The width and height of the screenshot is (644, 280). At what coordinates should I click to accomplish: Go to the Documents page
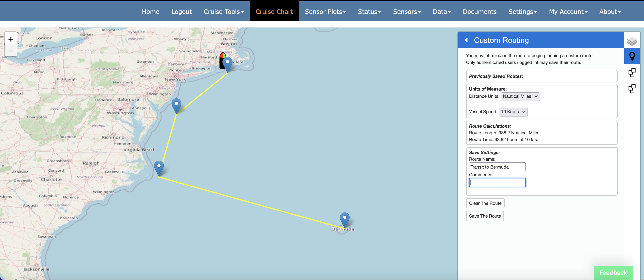coord(479,12)
